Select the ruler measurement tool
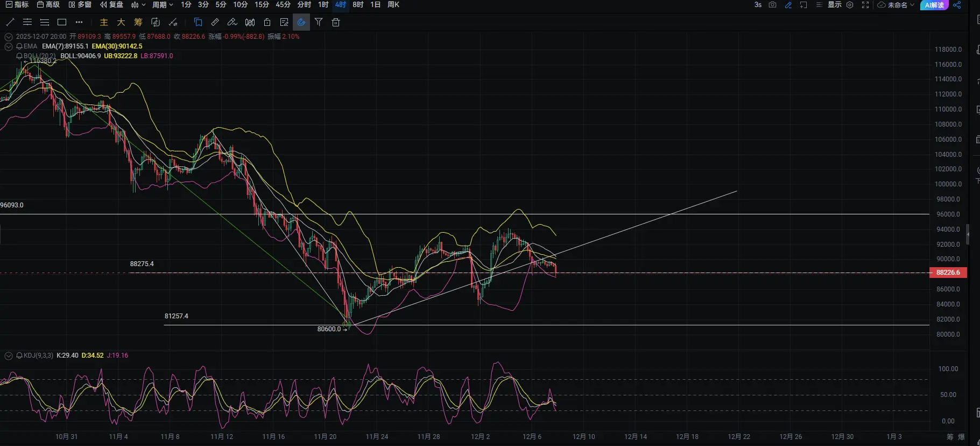Screen dimensions: 980x446 215,22
